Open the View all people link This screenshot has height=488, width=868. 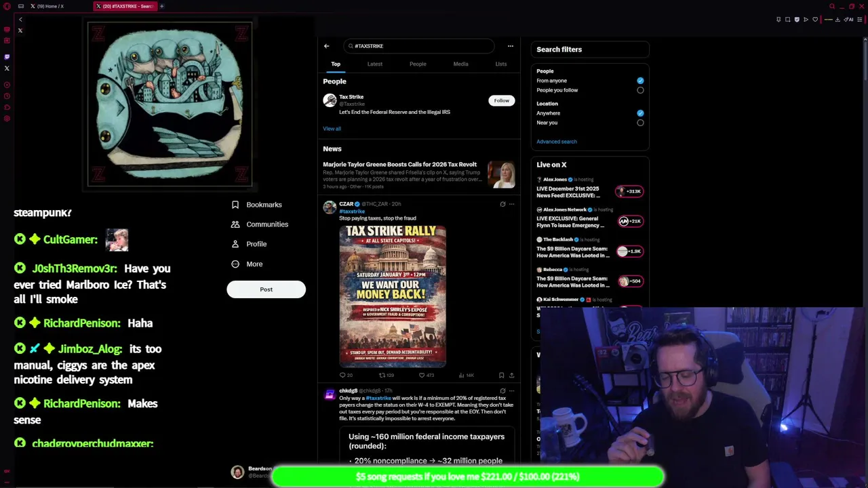[332, 129]
